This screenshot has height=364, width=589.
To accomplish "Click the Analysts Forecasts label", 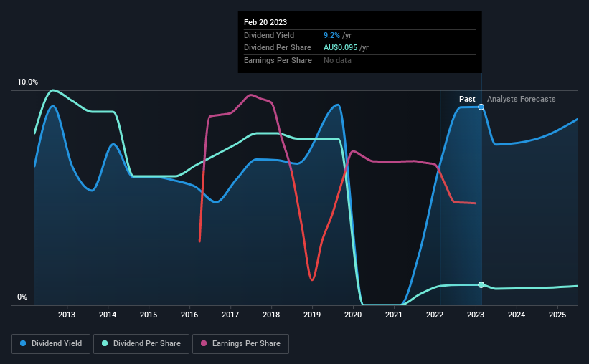I will [522, 99].
